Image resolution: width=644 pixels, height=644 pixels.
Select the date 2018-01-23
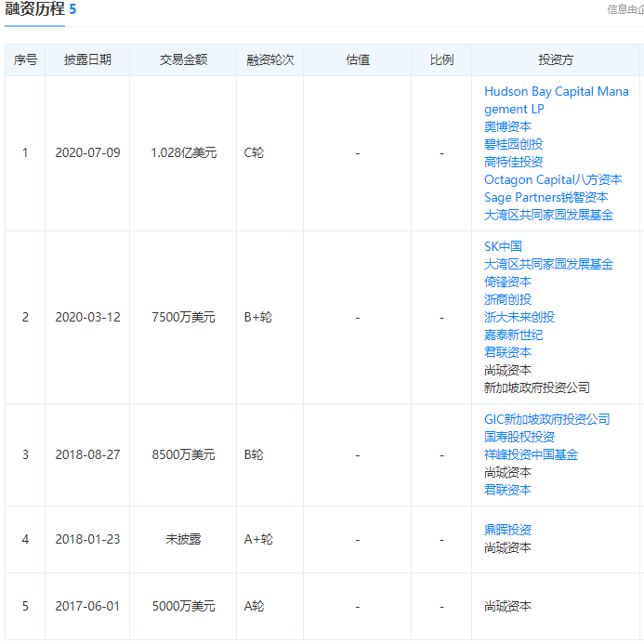click(x=87, y=539)
